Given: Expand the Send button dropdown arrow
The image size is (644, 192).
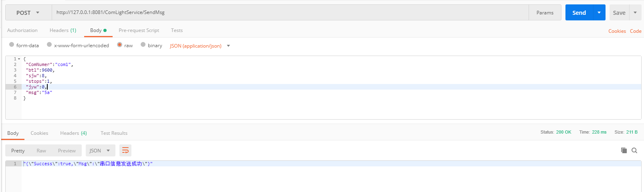Looking at the screenshot, I should pyautogui.click(x=599, y=13).
